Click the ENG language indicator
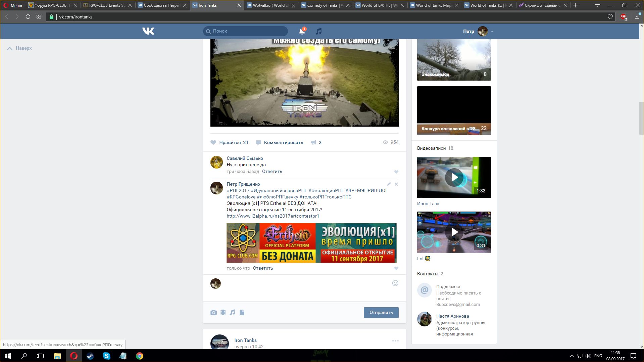The image size is (644, 362). (x=598, y=356)
